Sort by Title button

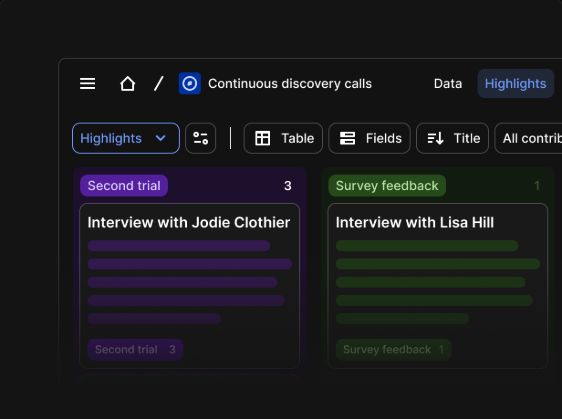pyautogui.click(x=452, y=138)
